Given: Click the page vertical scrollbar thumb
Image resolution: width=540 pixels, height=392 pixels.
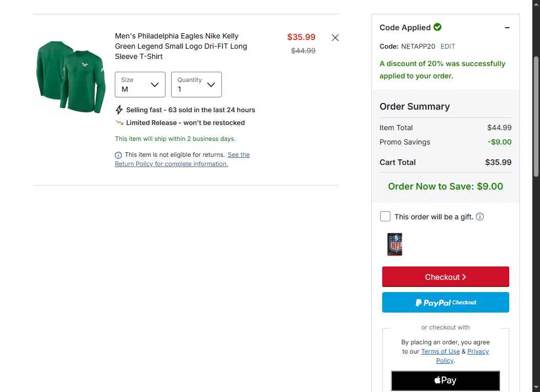Looking at the screenshot, I should [x=536, y=116].
